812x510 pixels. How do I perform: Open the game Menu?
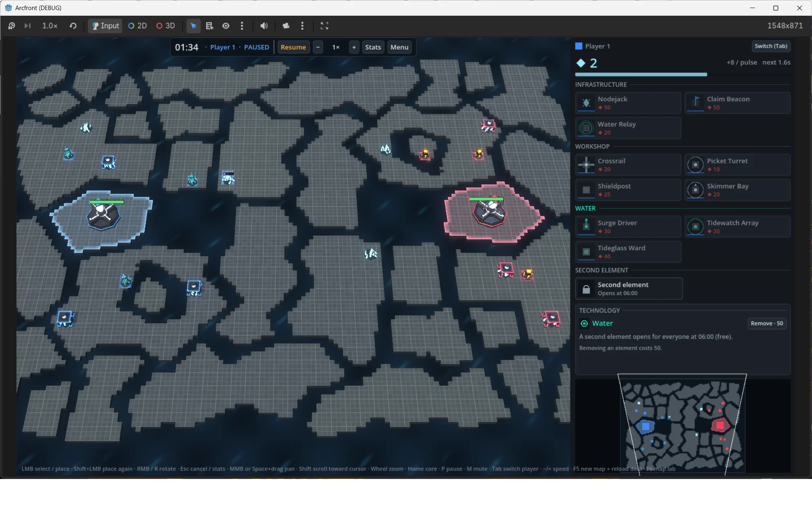pyautogui.click(x=399, y=47)
